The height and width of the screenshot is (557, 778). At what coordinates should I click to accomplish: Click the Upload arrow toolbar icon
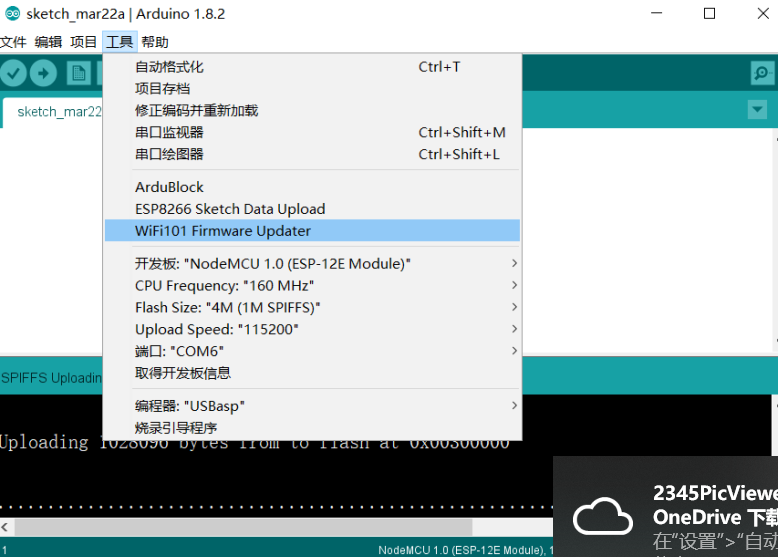click(x=43, y=73)
